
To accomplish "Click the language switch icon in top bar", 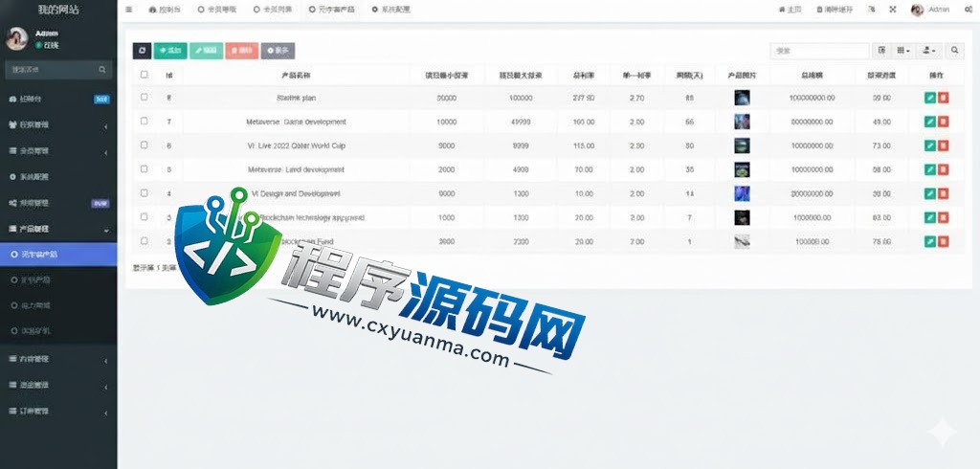I will pos(872,10).
